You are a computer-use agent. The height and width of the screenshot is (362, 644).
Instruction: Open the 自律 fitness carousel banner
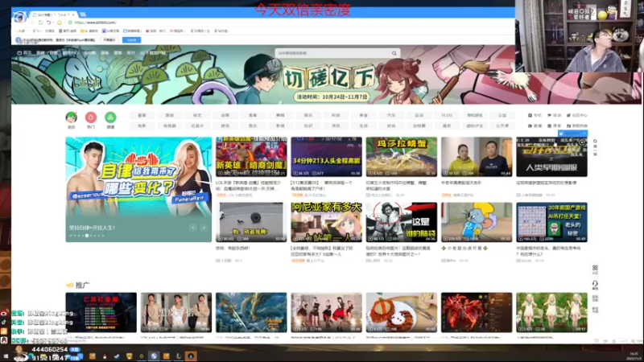[138, 189]
